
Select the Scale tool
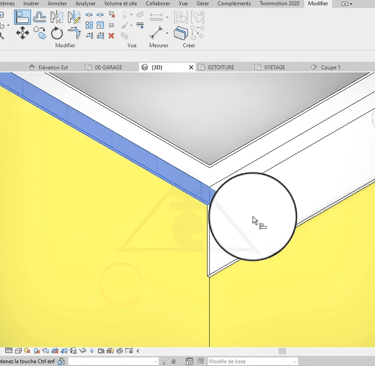[100, 25]
